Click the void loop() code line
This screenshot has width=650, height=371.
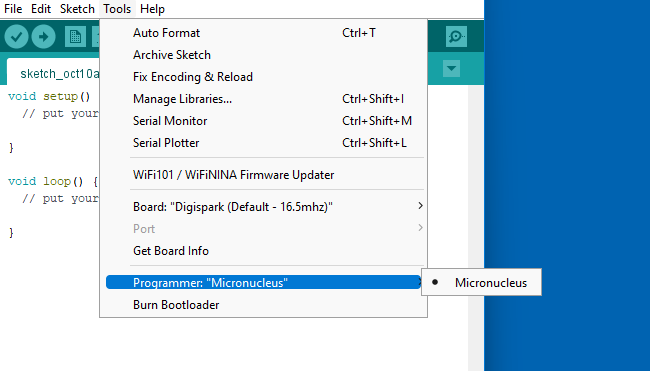53,181
